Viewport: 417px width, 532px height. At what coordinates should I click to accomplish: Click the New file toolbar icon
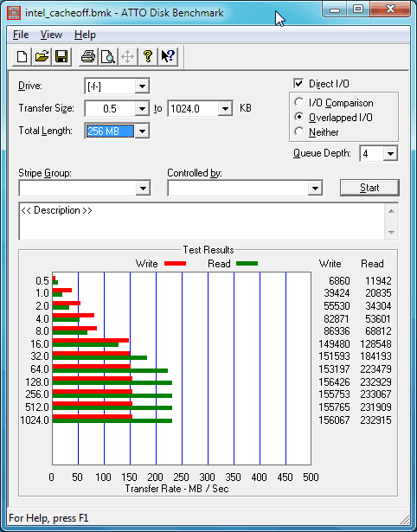22,56
